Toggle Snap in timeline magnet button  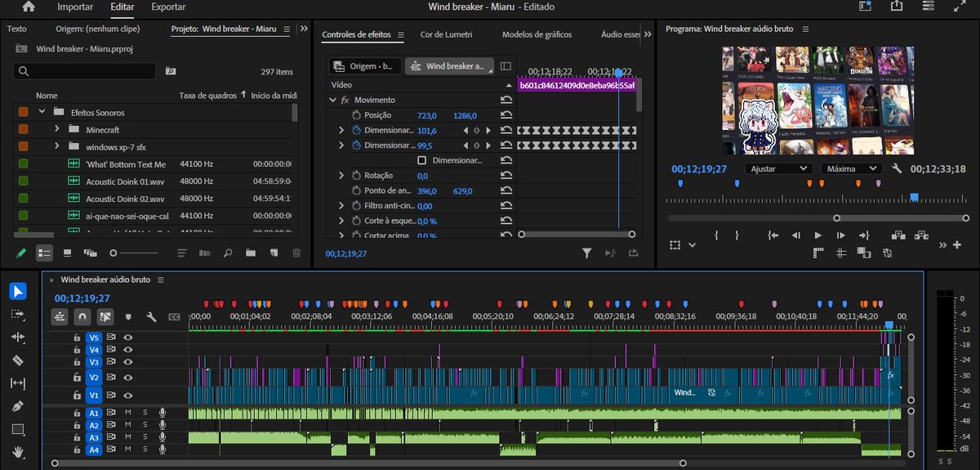82,316
